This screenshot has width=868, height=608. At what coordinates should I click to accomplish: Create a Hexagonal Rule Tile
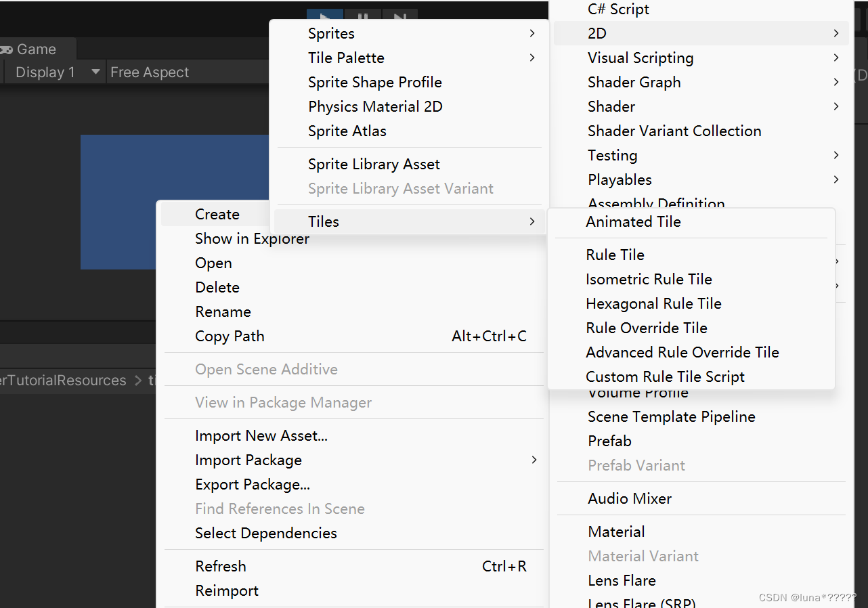(x=691, y=304)
